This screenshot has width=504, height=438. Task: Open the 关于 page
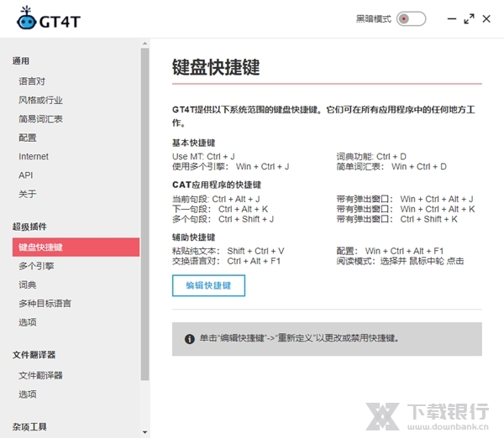[28, 194]
